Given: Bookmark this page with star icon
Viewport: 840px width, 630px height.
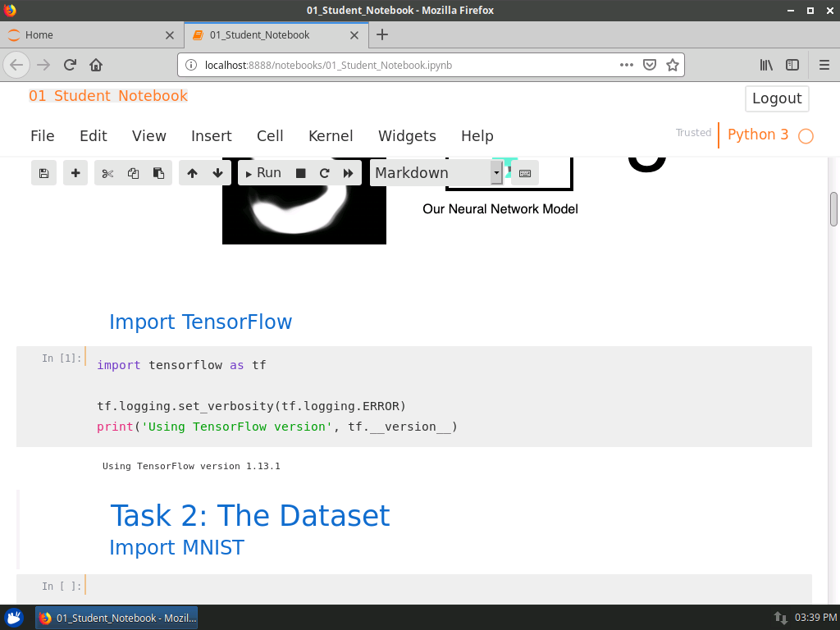Looking at the screenshot, I should pyautogui.click(x=673, y=65).
